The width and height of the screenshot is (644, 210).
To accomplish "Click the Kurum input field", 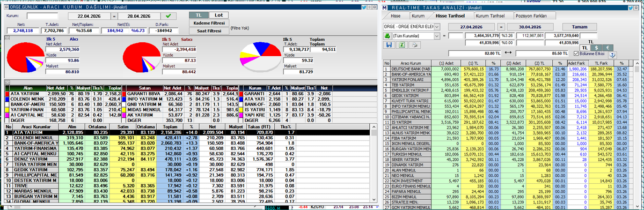I will pyautogui.click(x=42, y=16).
